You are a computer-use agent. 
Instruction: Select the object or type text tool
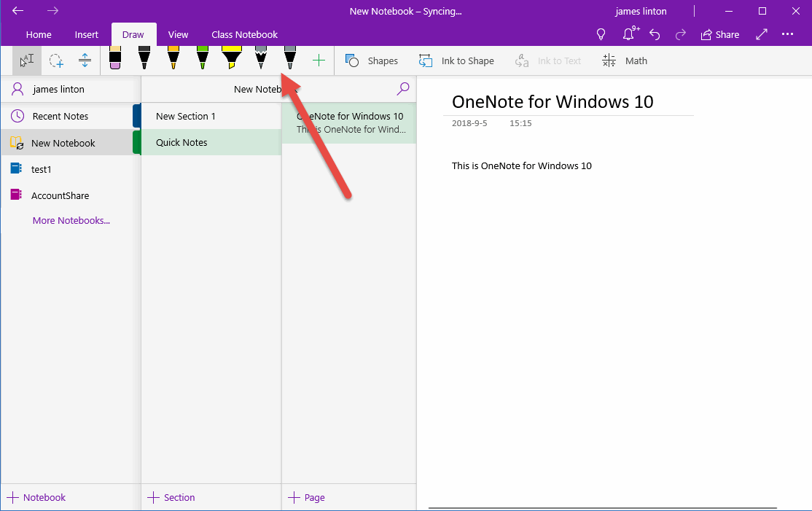pos(26,61)
